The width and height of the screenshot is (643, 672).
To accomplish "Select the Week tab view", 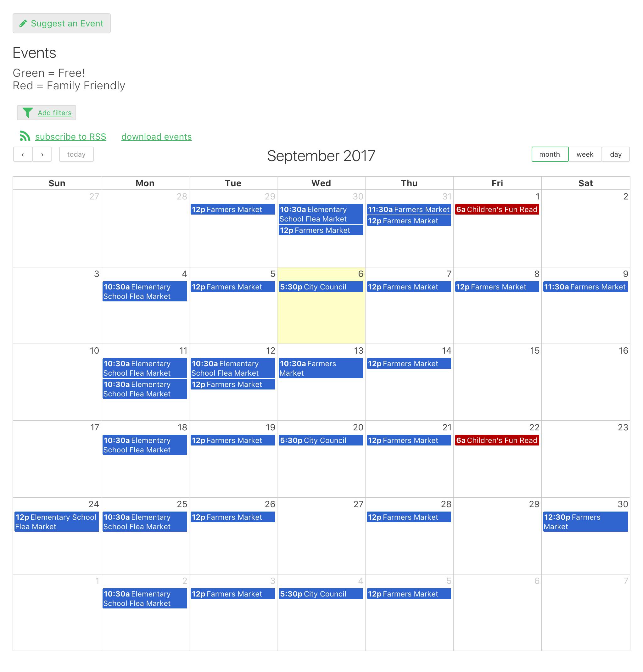I will tap(584, 154).
